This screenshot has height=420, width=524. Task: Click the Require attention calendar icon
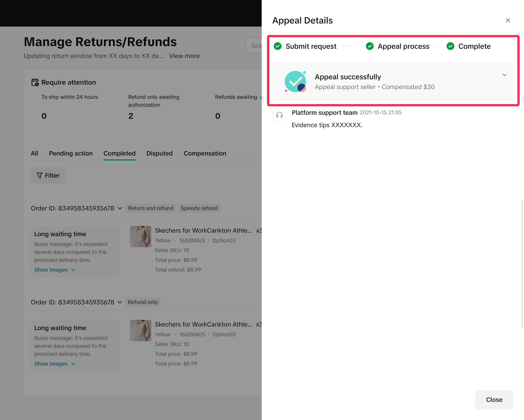[35, 82]
